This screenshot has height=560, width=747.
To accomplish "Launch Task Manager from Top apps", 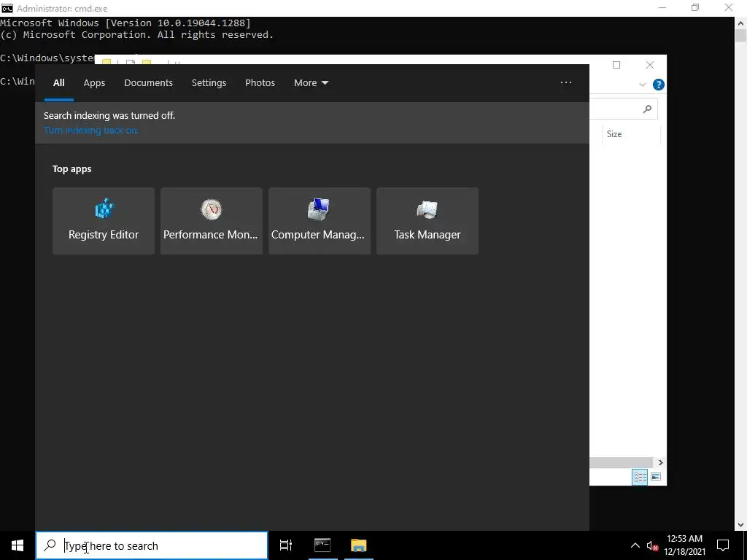I will [x=427, y=221].
